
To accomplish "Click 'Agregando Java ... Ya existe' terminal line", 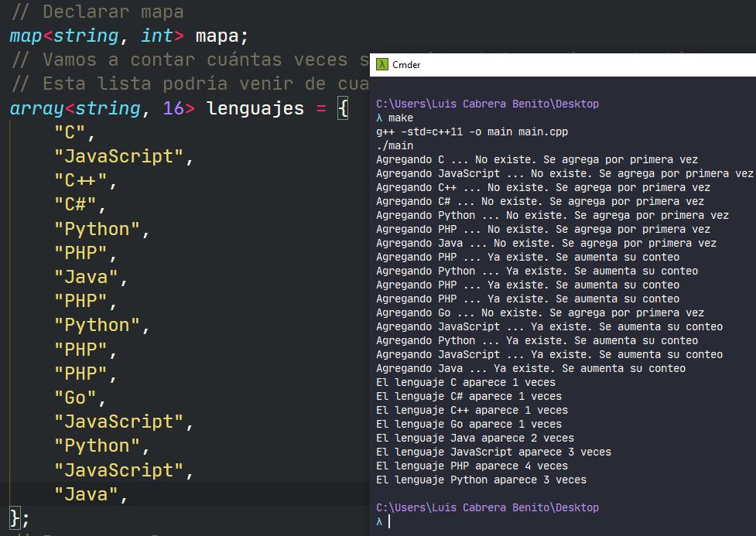I will pyautogui.click(x=531, y=369).
